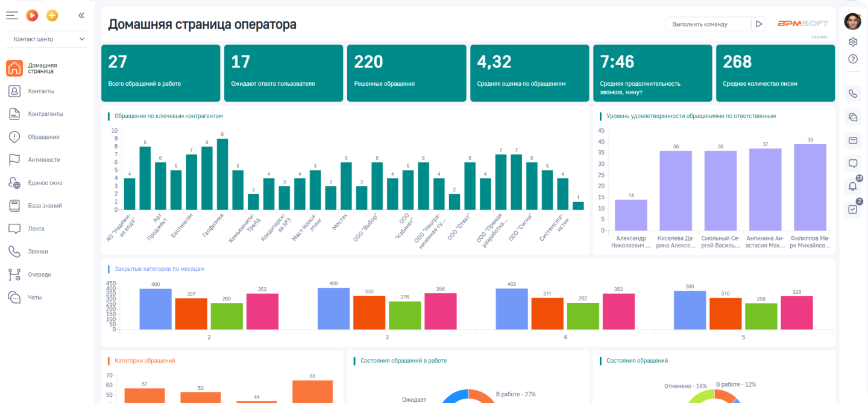Select the Контакты menu label

pos(41,91)
